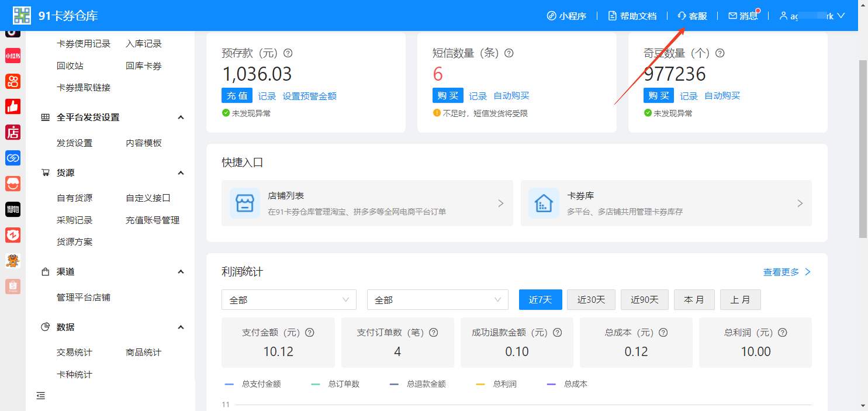Select the blue link platform icon
Image resolution: width=868 pixels, height=411 pixels.
(x=13, y=158)
